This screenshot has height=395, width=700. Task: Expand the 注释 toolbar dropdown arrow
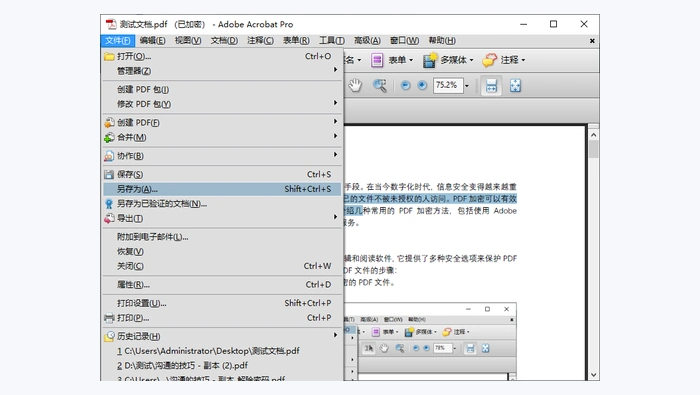[x=523, y=60]
